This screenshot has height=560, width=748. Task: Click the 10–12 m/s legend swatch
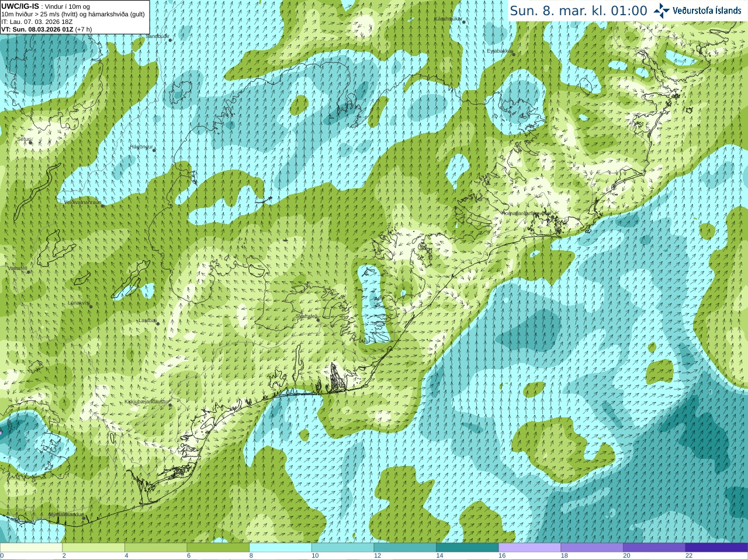tap(342, 548)
